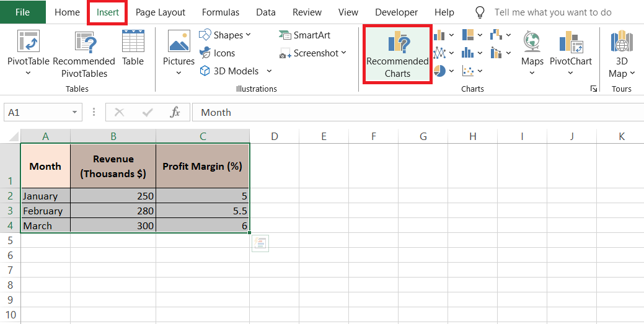Select the January cell
This screenshot has width=644, height=324.
click(x=46, y=196)
